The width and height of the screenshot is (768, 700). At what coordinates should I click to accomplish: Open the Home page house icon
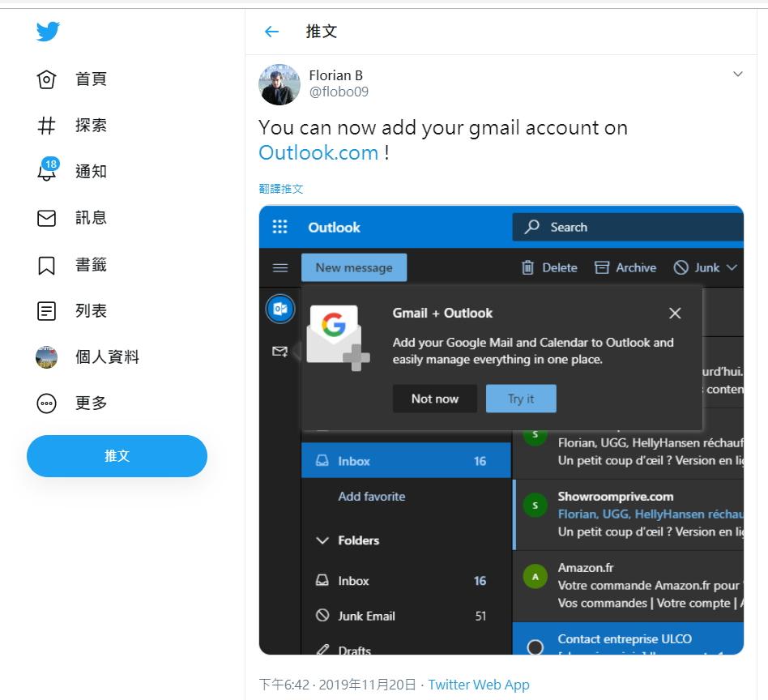click(x=47, y=79)
